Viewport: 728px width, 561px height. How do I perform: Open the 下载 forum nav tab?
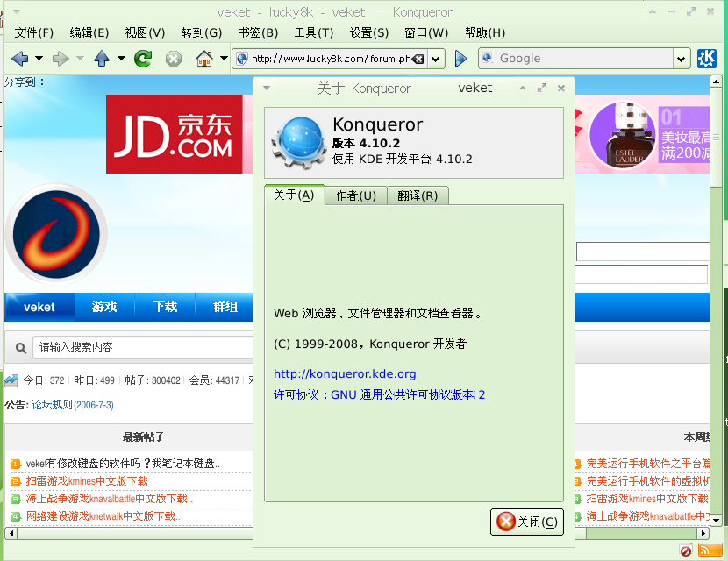point(165,307)
